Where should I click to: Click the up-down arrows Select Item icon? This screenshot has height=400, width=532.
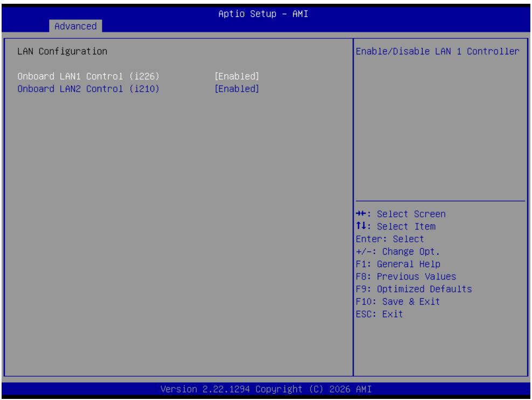coord(361,226)
